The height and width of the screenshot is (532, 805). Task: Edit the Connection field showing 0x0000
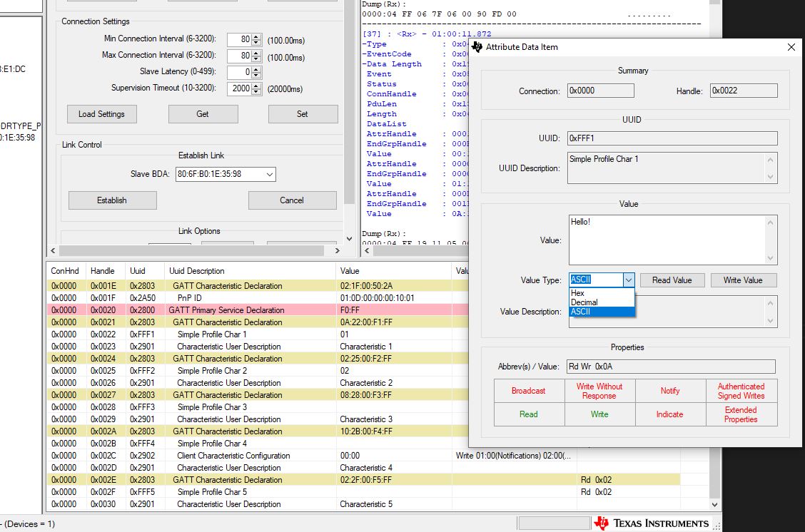coord(600,91)
